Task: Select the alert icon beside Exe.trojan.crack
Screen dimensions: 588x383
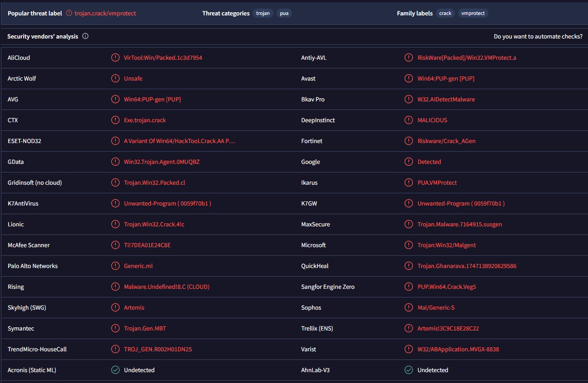Action: coord(115,120)
